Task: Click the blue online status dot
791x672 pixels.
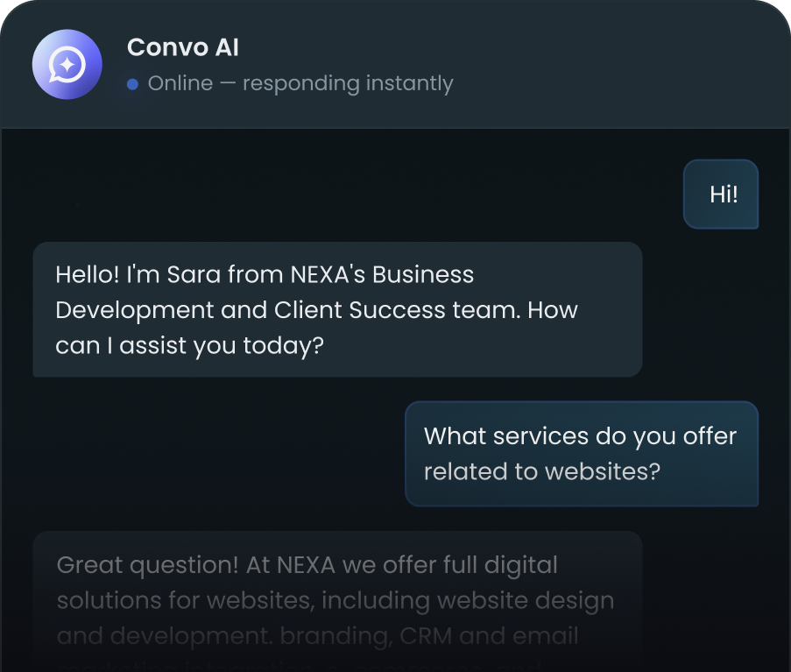Action: pos(132,84)
